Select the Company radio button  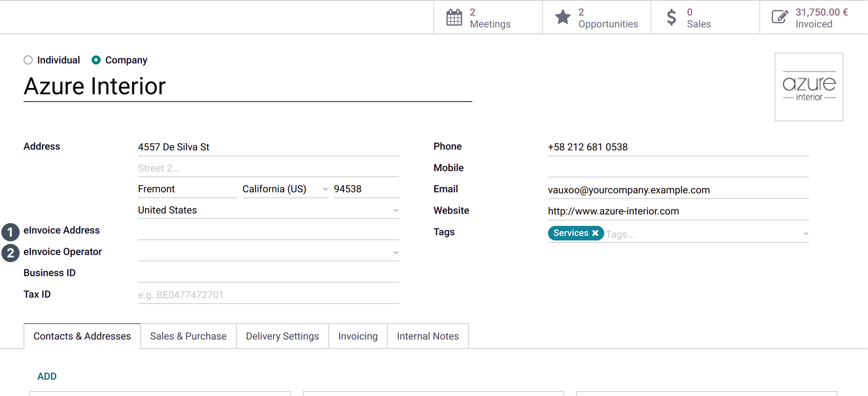[96, 60]
